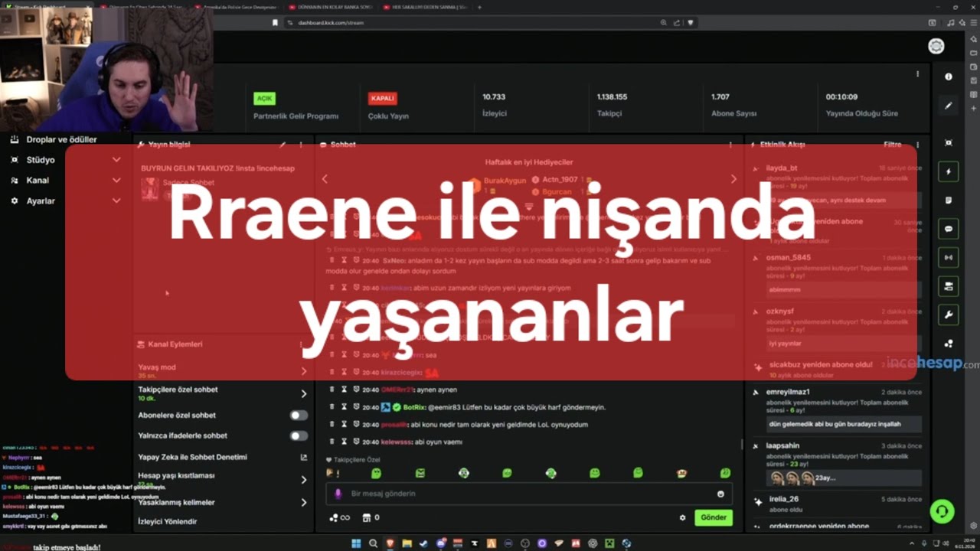The image size is (980, 551).
Task: Click the KAPALI red status badge
Action: pyautogui.click(x=382, y=99)
